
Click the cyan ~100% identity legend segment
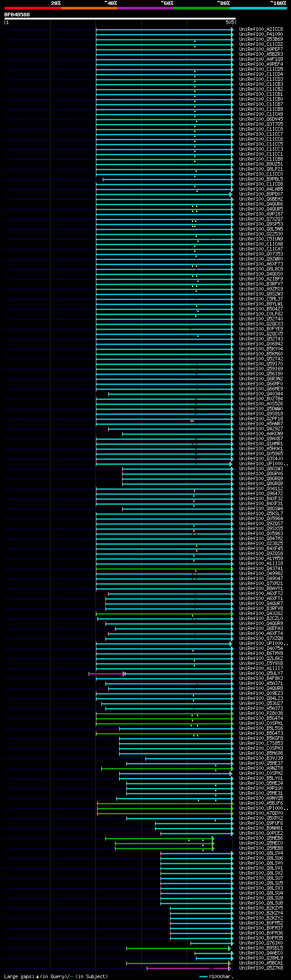click(x=258, y=8)
